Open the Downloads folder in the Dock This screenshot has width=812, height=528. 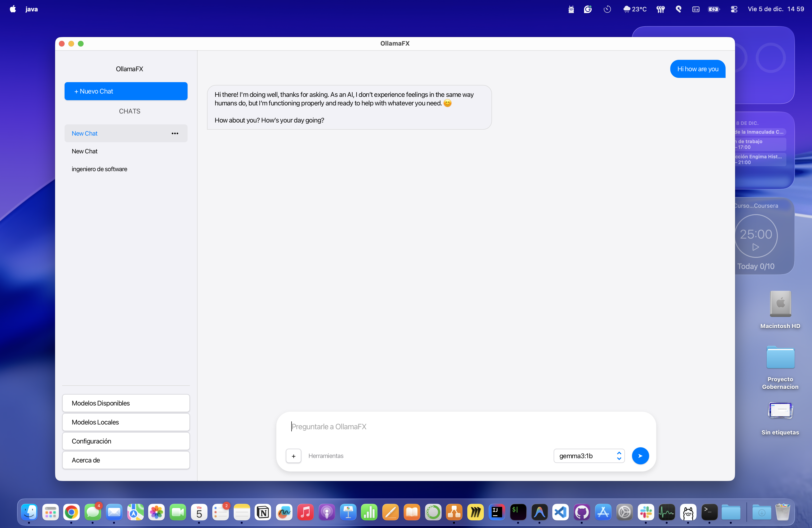tap(761, 512)
